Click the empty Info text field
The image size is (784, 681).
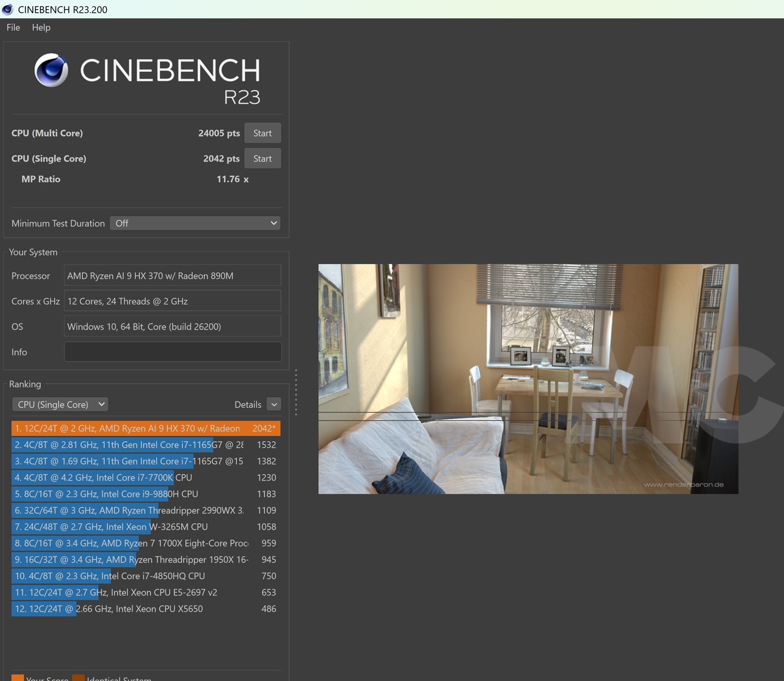[x=172, y=351]
